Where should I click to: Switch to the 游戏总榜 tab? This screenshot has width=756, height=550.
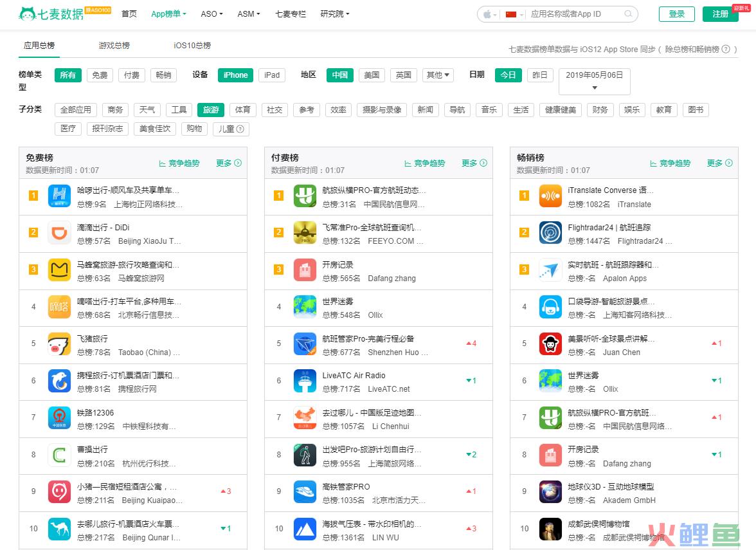pyautogui.click(x=114, y=45)
